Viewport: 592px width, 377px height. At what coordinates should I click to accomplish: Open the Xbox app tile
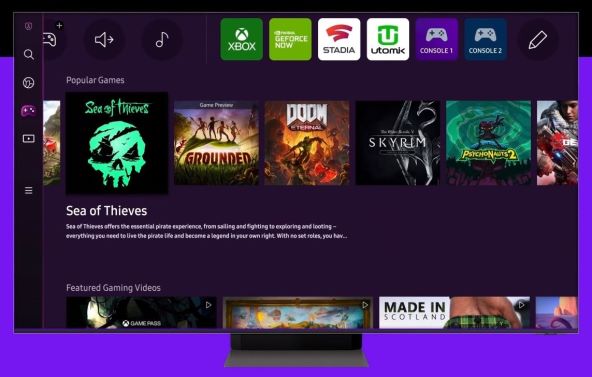pyautogui.click(x=242, y=39)
